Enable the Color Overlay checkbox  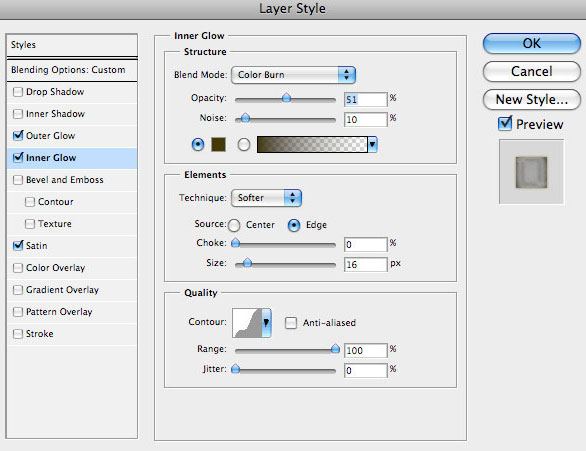[18, 268]
